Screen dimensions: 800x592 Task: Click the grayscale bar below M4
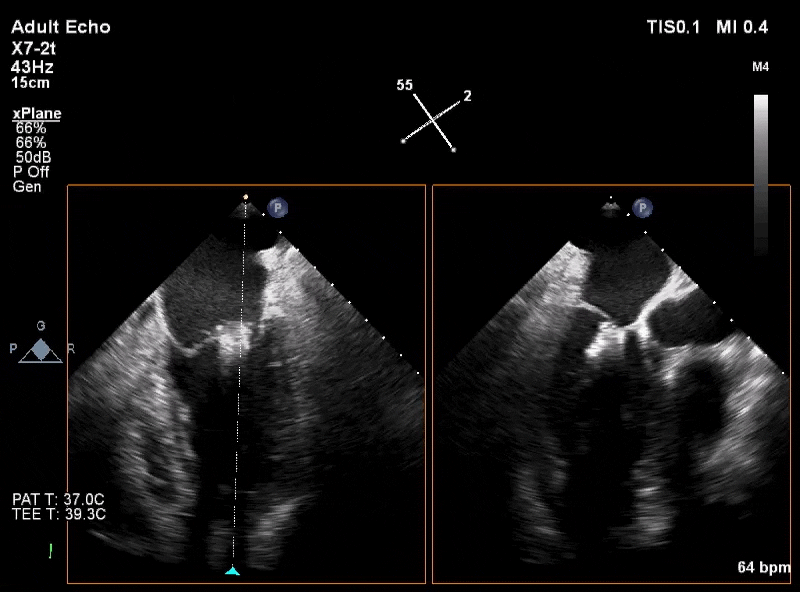(761, 174)
